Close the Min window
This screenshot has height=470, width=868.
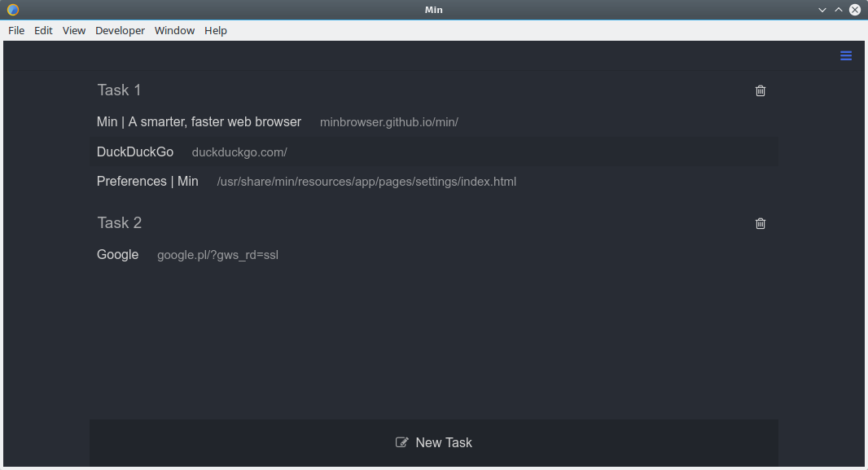tap(855, 10)
